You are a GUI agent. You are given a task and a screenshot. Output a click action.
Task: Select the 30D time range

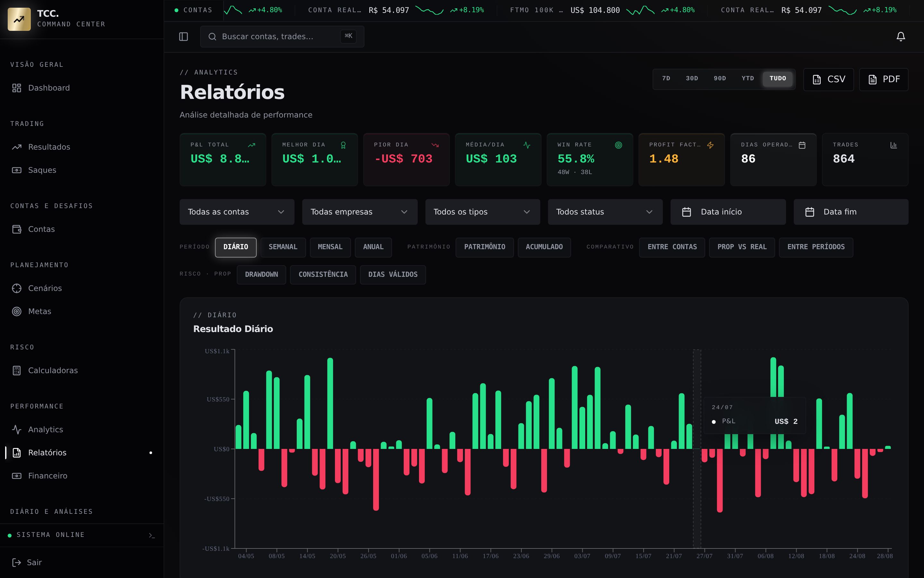pos(692,78)
